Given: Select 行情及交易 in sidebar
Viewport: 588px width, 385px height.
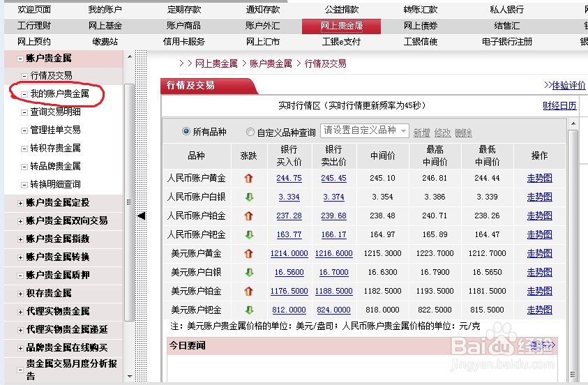Looking at the screenshot, I should click(51, 76).
